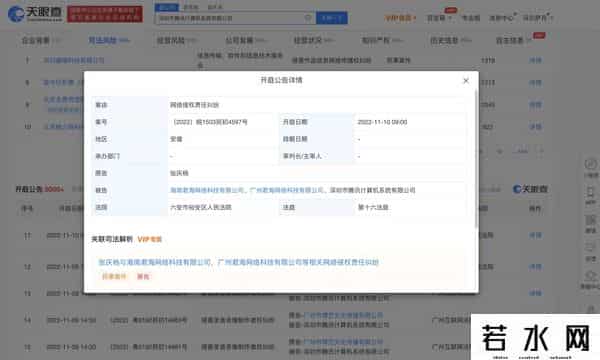Click the dialog's vertical scrollbar
Screen dimensions: 600x360
[x=476, y=159]
